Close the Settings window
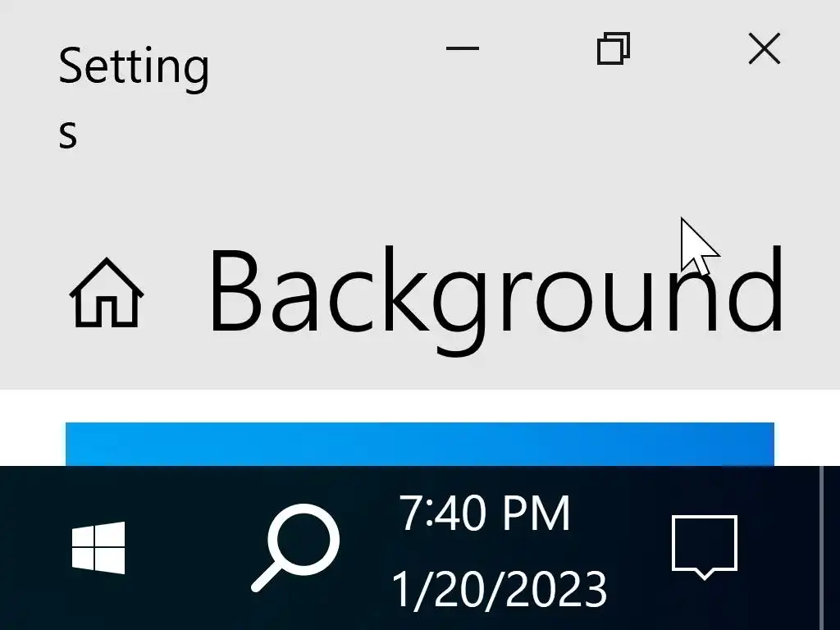840x630 pixels. [765, 48]
